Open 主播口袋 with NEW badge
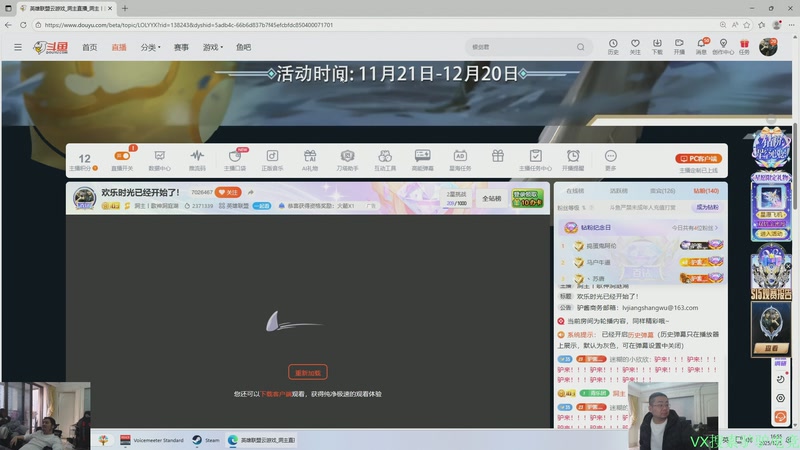 235,160
